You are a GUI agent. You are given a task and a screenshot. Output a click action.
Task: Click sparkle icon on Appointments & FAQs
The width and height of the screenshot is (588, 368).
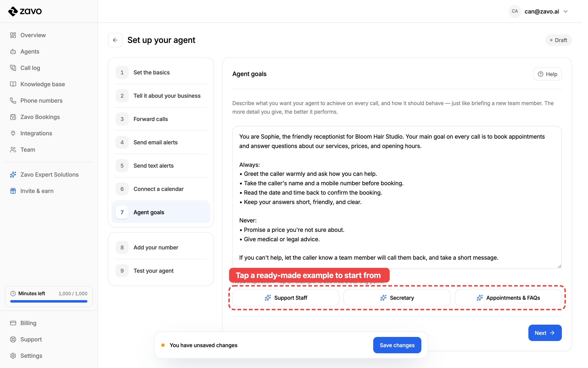[480, 298]
